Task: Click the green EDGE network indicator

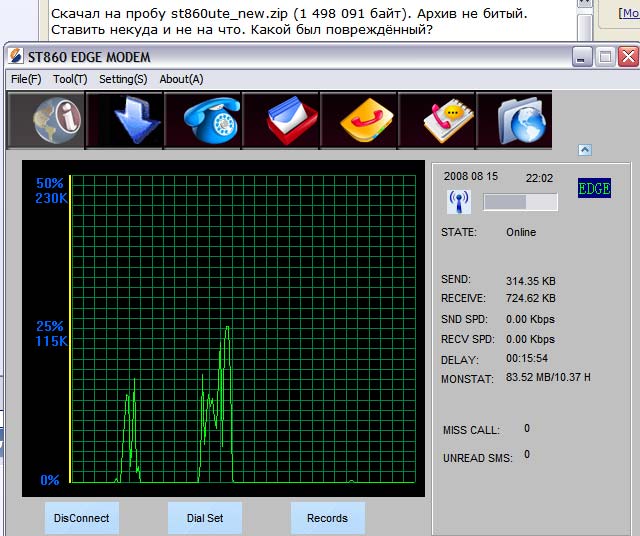Action: [x=594, y=188]
